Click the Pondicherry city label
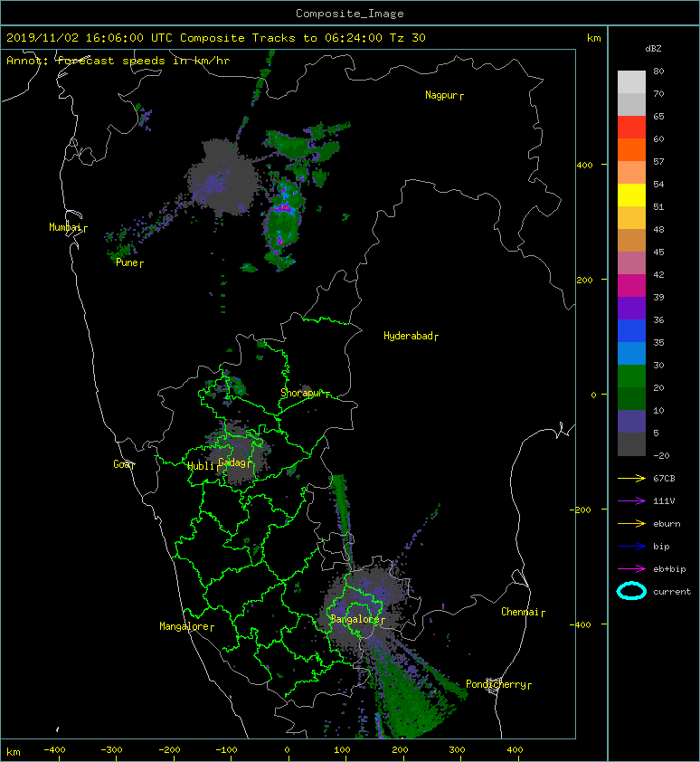The width and height of the screenshot is (700, 762). [x=496, y=684]
